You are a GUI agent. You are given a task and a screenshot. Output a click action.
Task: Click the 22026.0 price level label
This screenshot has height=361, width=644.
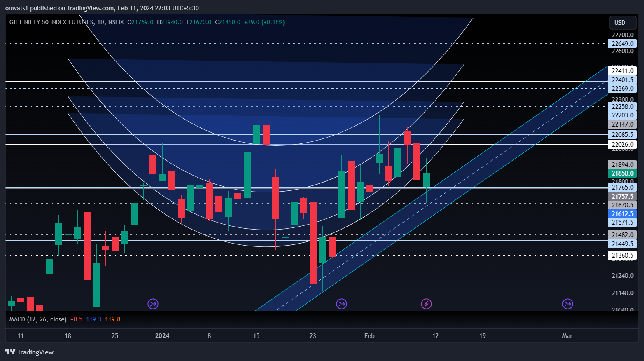click(x=622, y=145)
